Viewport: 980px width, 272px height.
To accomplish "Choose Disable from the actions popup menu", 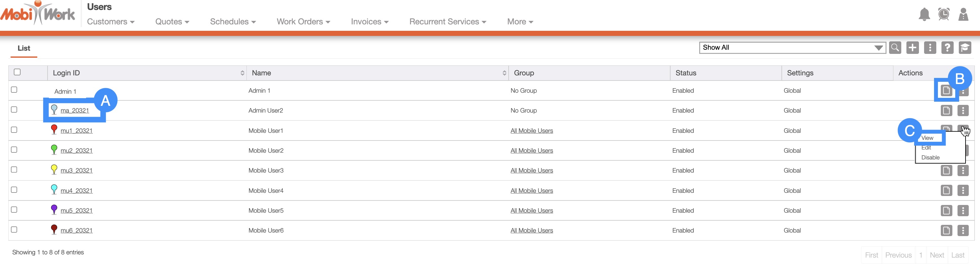I will pos(930,158).
